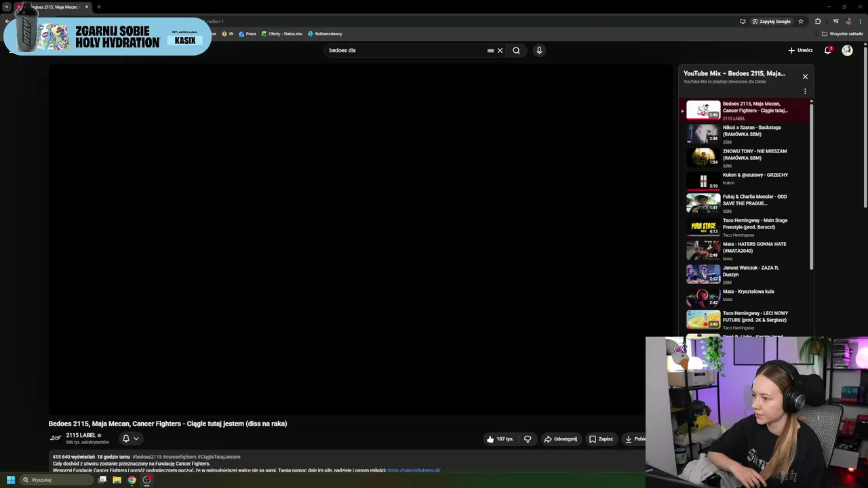The height and width of the screenshot is (488, 868).
Task: Open File Explorer from taskbar
Action: pyautogui.click(x=117, y=480)
